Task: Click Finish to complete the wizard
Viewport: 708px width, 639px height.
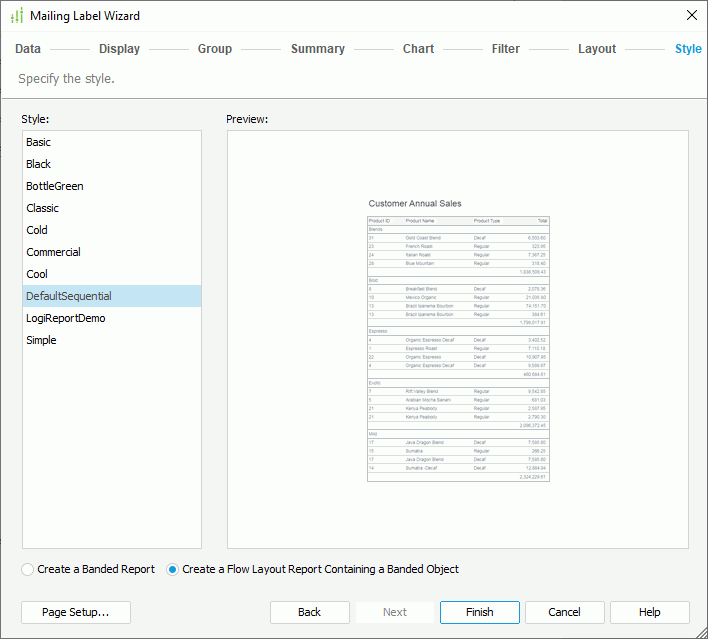Action: tap(479, 612)
